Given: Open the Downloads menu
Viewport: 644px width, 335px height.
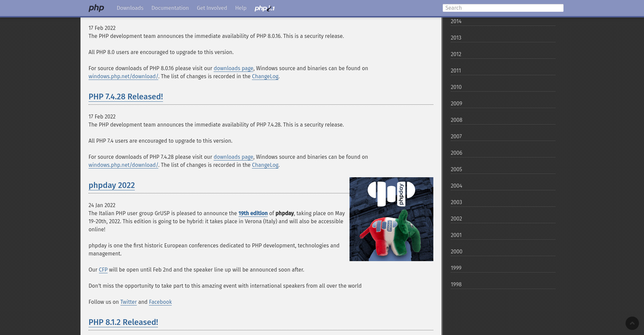Looking at the screenshot, I should tap(130, 8).
